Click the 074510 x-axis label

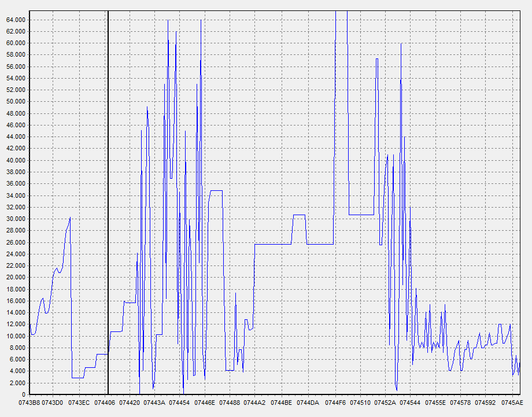(x=360, y=403)
